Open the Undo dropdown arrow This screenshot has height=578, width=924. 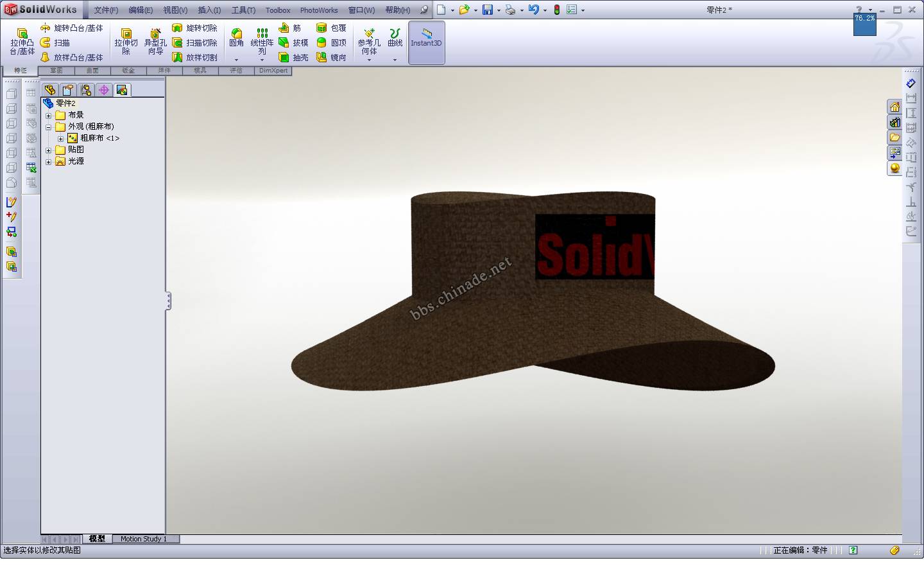point(545,10)
